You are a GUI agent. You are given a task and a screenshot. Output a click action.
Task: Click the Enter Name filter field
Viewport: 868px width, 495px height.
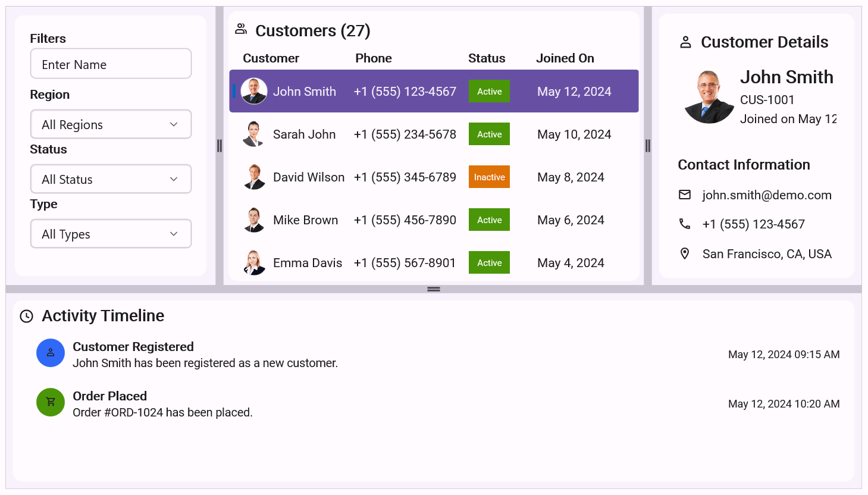(x=111, y=64)
